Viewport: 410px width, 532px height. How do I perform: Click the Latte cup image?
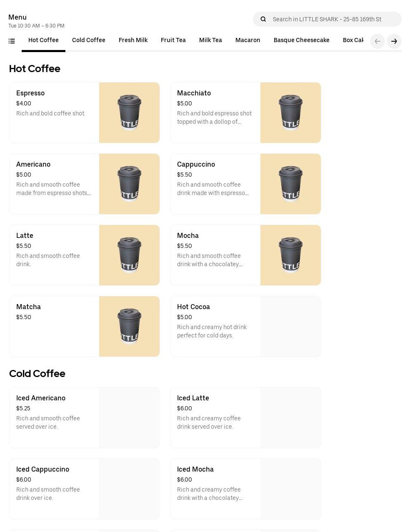point(129,255)
